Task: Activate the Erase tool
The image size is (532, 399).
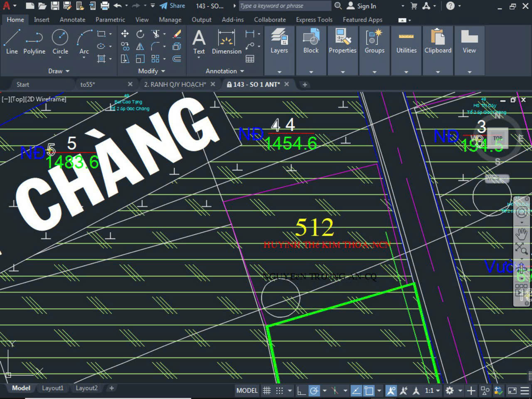Action: pyautogui.click(x=176, y=34)
